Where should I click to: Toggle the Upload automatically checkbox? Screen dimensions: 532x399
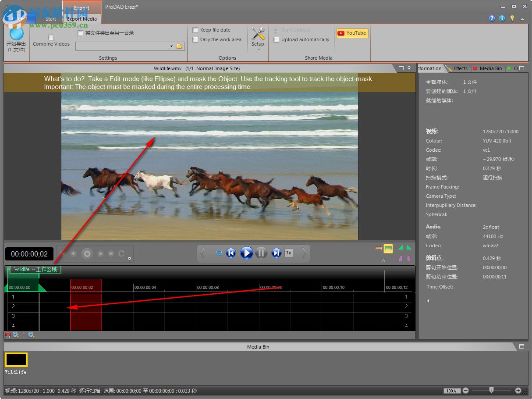[276, 39]
